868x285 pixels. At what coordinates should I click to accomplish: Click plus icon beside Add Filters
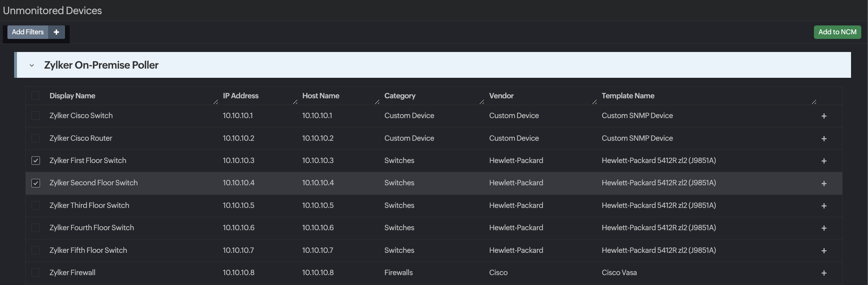coord(56,32)
